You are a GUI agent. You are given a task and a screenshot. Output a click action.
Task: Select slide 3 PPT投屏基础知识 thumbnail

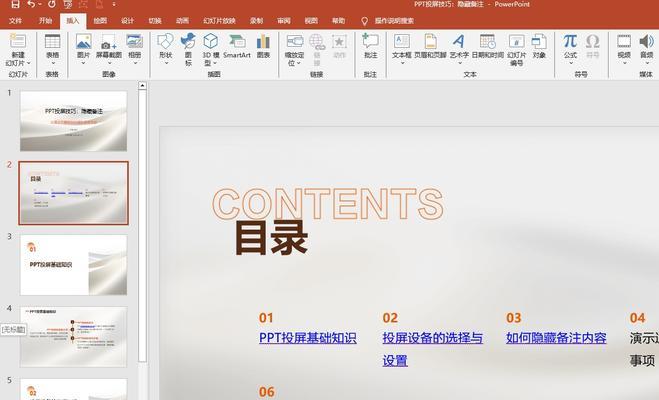(74, 265)
